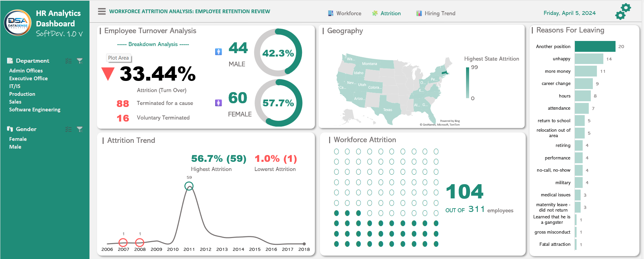This screenshot has width=644, height=259.
Task: Clear the Department slicer filter
Action: 80,61
